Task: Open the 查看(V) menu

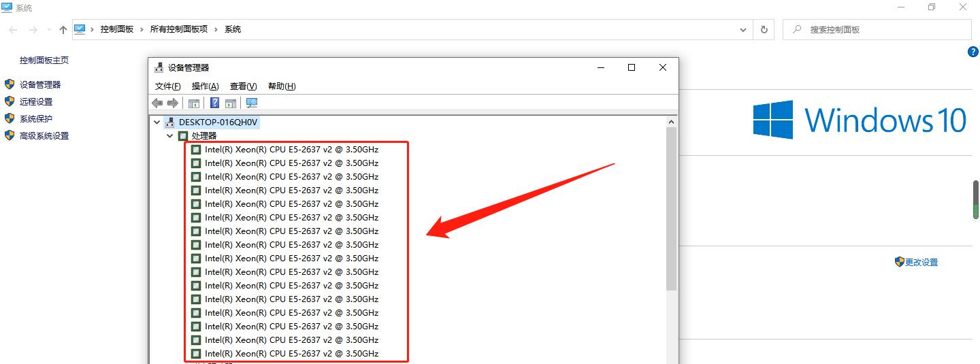Action: coord(243,86)
